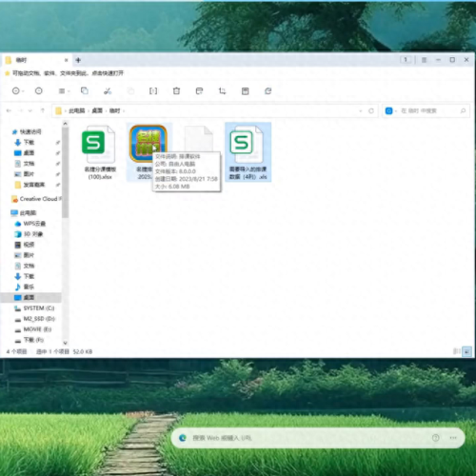This screenshot has width=476, height=476.
Task: Click sidebar scrollbar down arrow
Action: pos(65,343)
